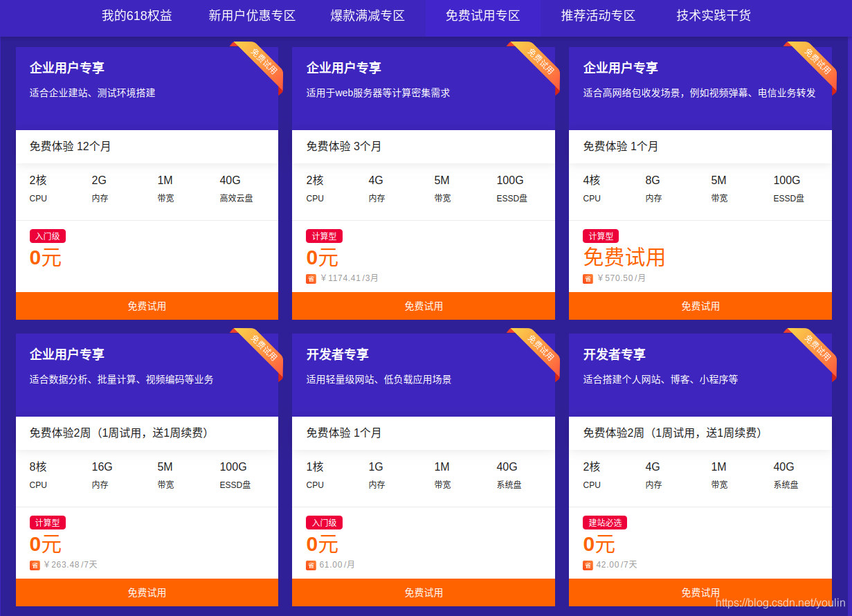
Task: Click price ￥570.50/月
Action: [x=622, y=278]
